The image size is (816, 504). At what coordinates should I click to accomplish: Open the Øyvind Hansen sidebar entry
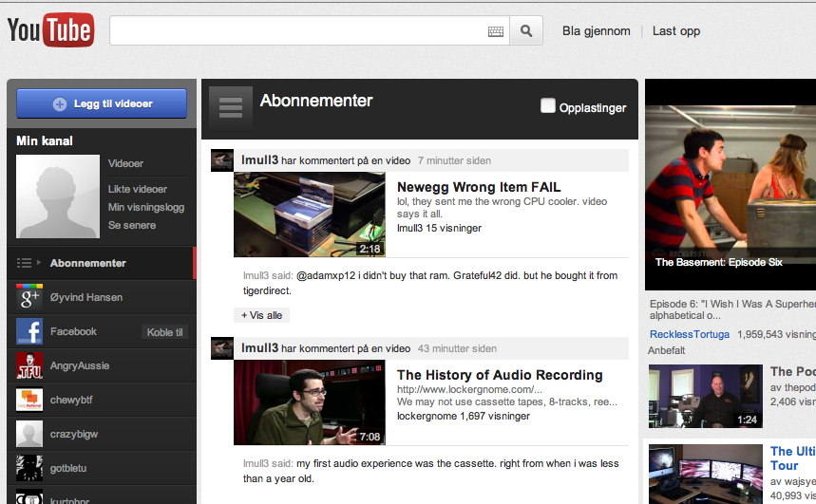click(86, 297)
